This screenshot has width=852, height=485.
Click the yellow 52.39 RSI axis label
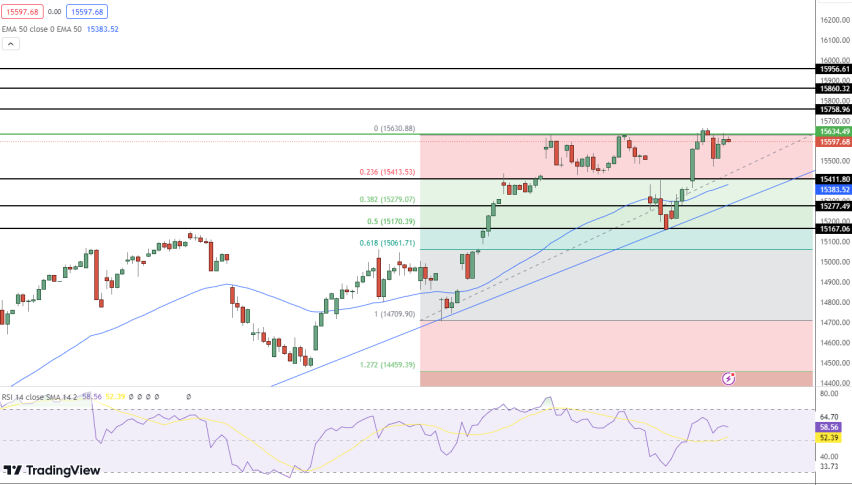(x=829, y=437)
